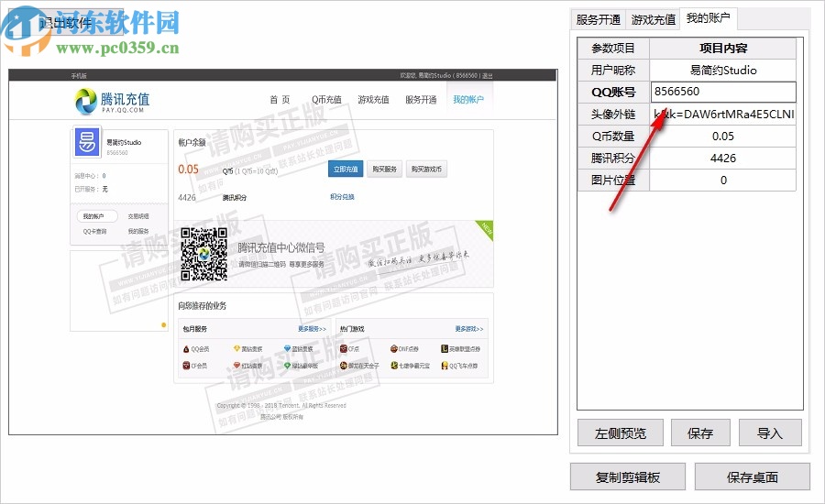Click the 图片位置 value 0
825x504 pixels.
pos(723,180)
